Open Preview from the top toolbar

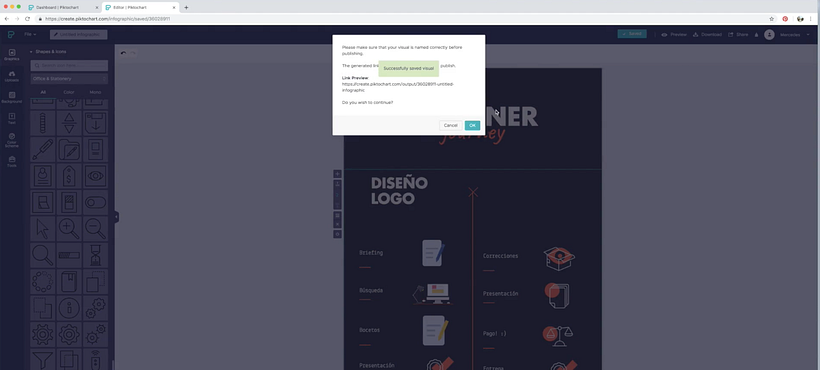pos(674,34)
